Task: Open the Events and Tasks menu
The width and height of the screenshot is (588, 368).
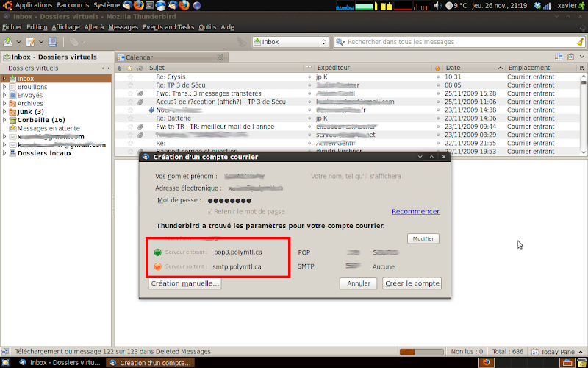Action: click(x=168, y=27)
